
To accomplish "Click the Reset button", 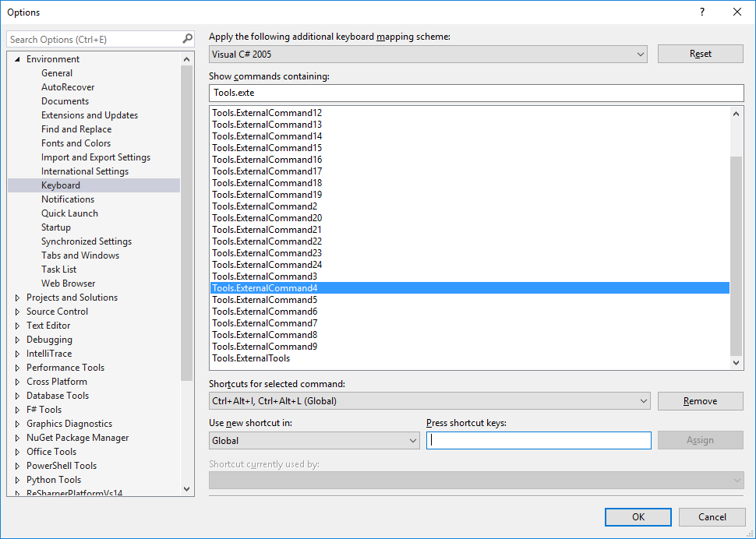I will pyautogui.click(x=699, y=54).
